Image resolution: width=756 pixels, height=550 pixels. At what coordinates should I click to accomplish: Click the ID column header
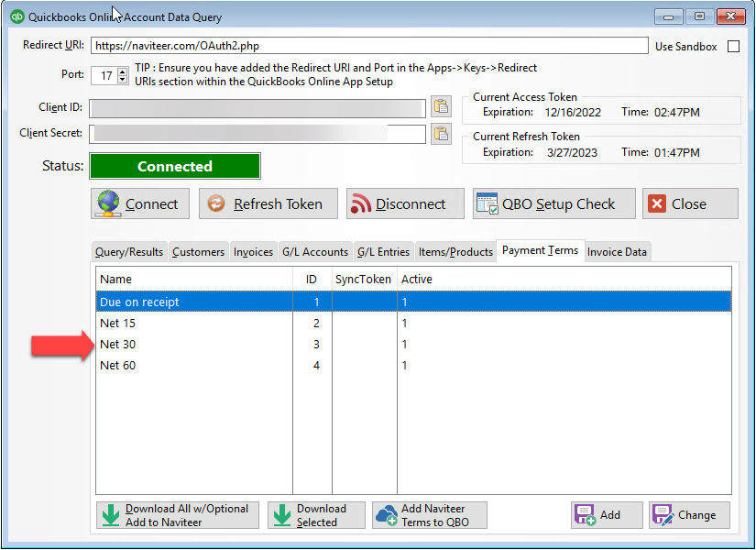coord(312,279)
